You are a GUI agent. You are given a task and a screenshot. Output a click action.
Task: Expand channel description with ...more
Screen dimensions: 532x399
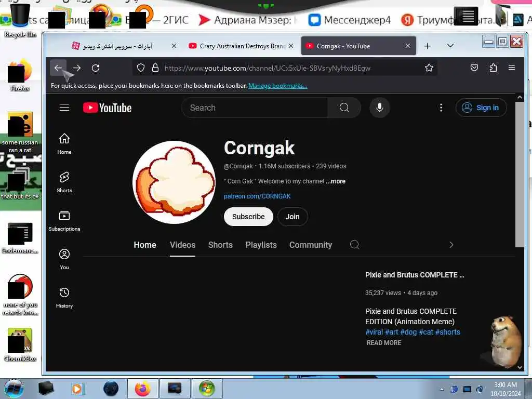pos(336,181)
